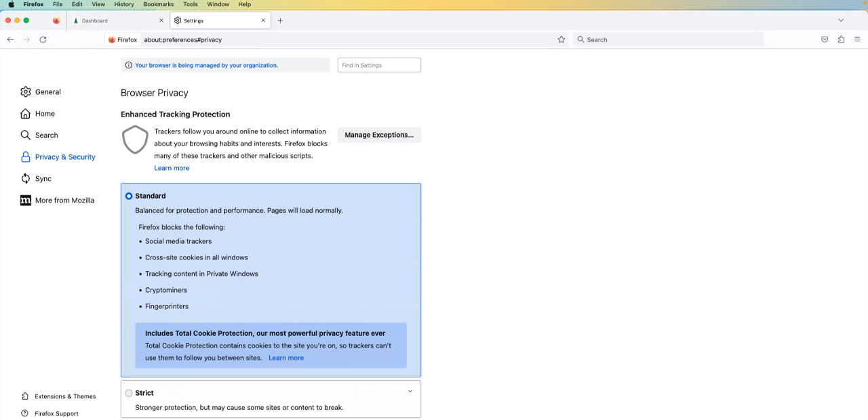868x420 pixels.
Task: Click the tracking protection shield icon
Action: point(135,140)
